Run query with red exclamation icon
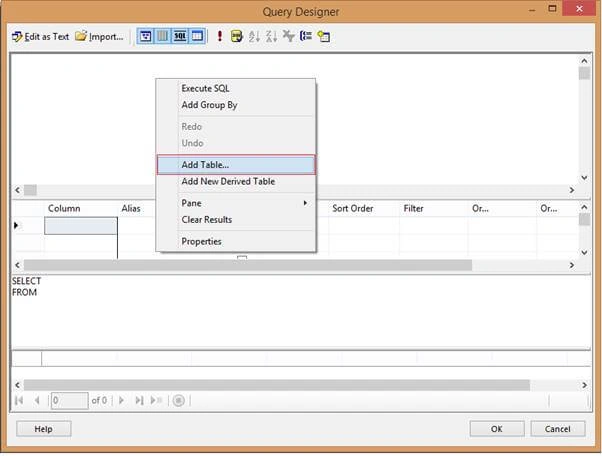The image size is (602, 456). 220,36
